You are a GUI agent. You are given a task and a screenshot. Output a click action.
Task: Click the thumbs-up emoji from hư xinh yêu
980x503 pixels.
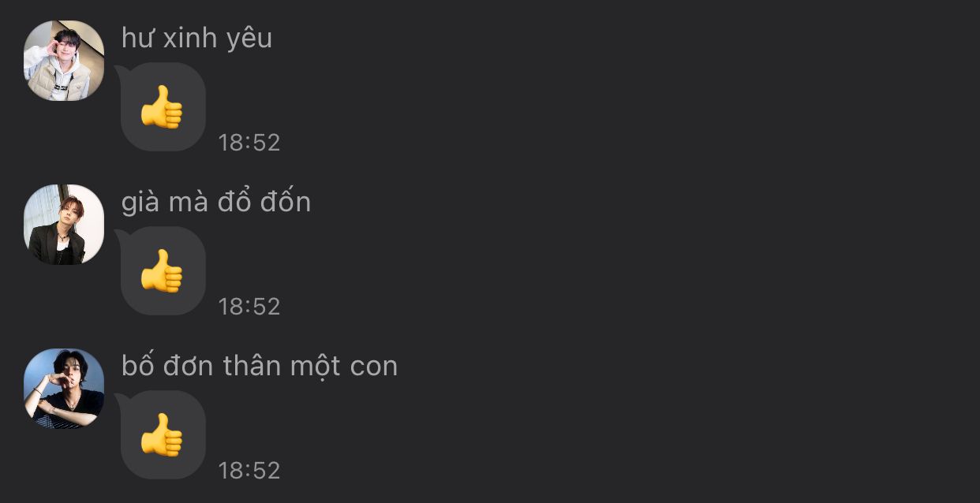pos(162,107)
